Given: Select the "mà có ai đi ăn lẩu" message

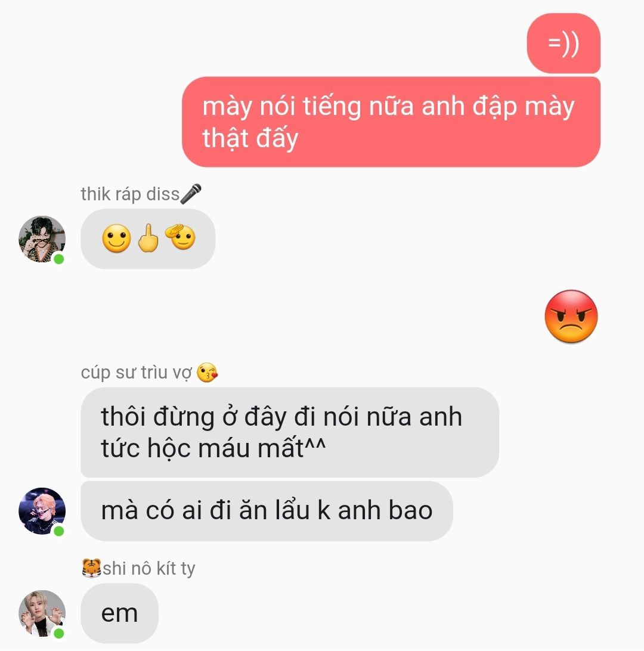Looking at the screenshot, I should point(267,511).
